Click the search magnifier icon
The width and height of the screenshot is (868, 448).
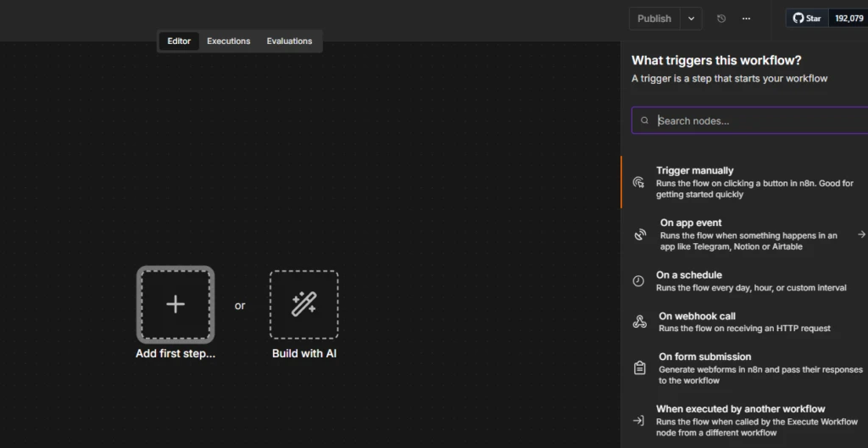coord(644,120)
